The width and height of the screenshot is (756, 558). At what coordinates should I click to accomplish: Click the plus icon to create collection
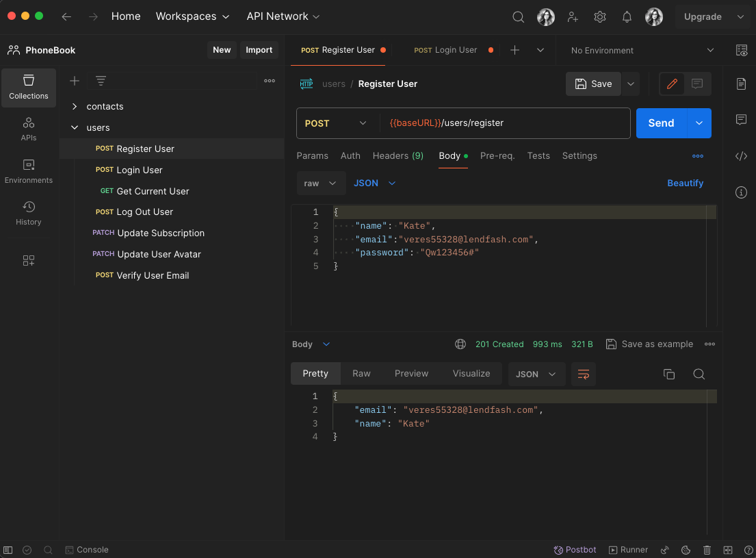pos(75,81)
